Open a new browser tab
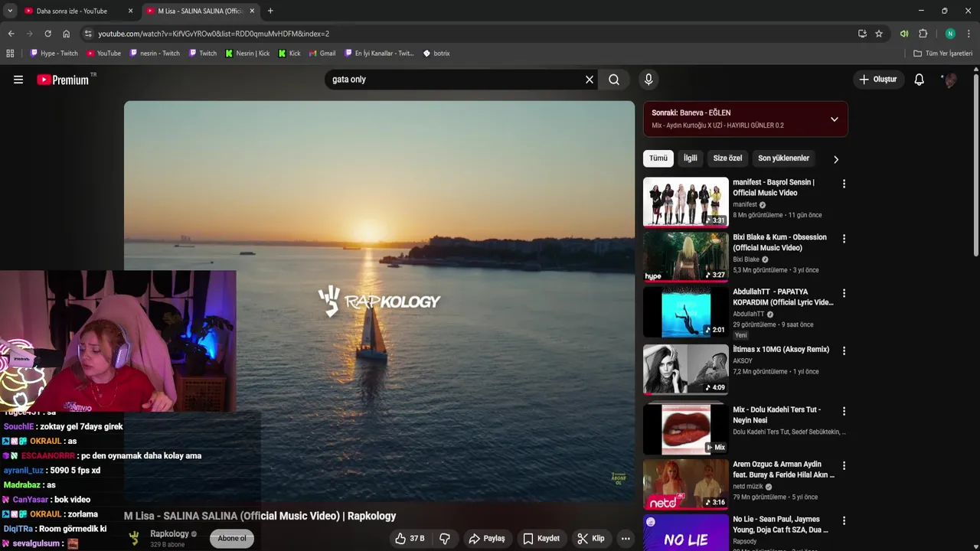Viewport: 980px width, 551px height. tap(270, 11)
